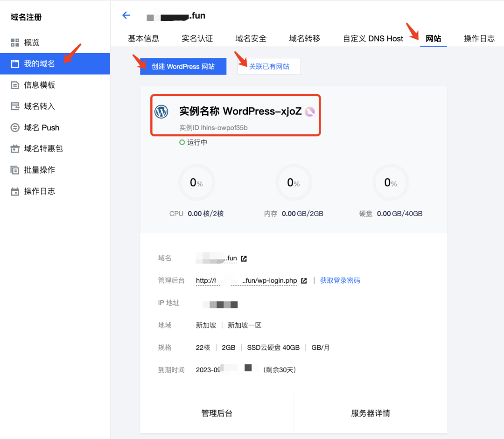This screenshot has height=439, width=504.
Task: Open the 域名安全 tab
Action: 251,38
